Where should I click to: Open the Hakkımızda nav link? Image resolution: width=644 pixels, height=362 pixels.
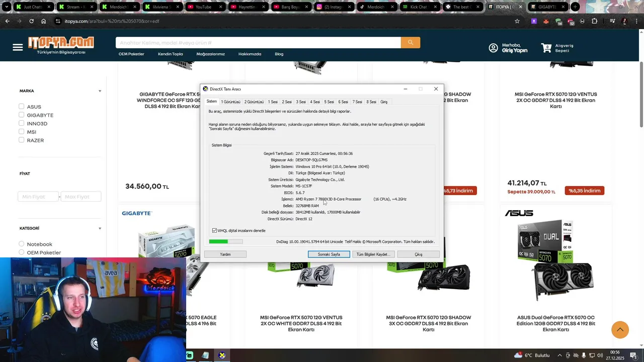(x=250, y=54)
